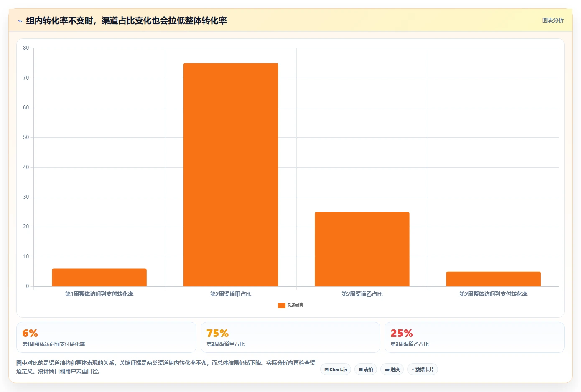581x392 pixels.
Task: Click the 数据卡片 tag
Action: [x=422, y=369]
